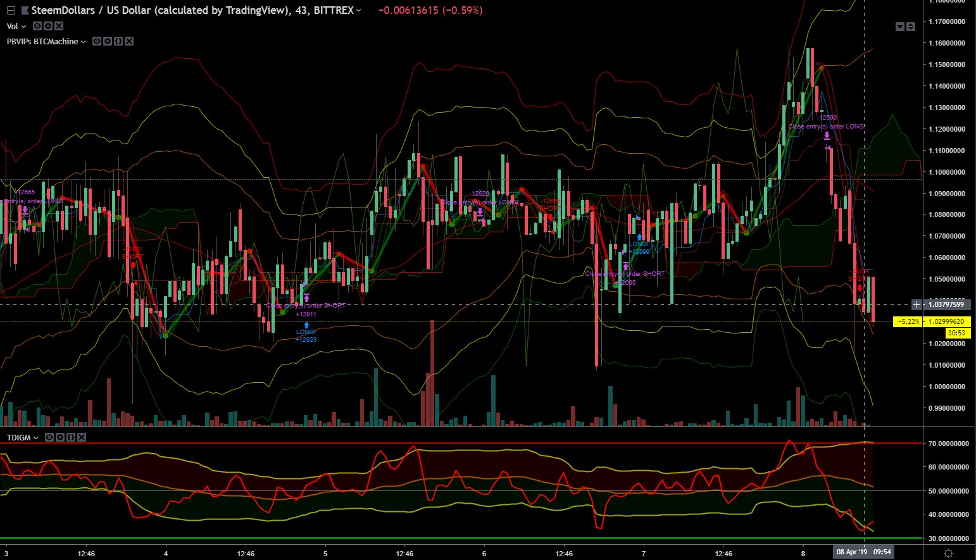Toggle visibility of PBVIPs BTCMachine indicator
976x560 pixels.
pyautogui.click(x=97, y=41)
